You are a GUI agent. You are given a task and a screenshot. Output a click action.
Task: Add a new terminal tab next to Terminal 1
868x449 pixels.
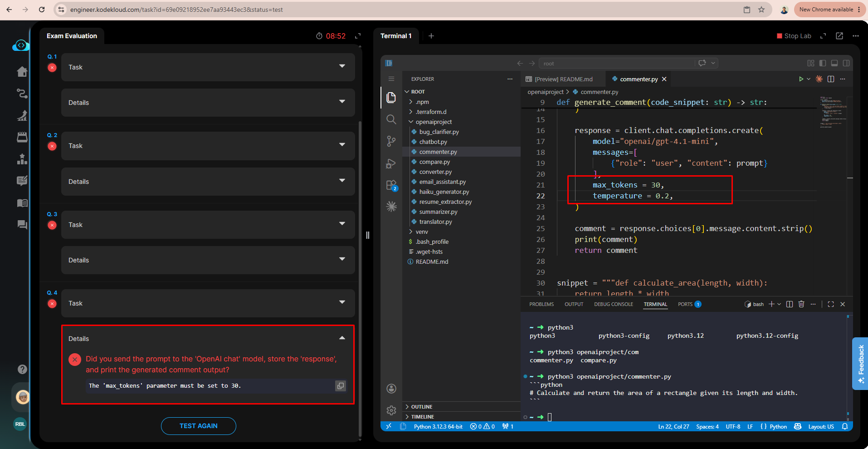click(431, 36)
